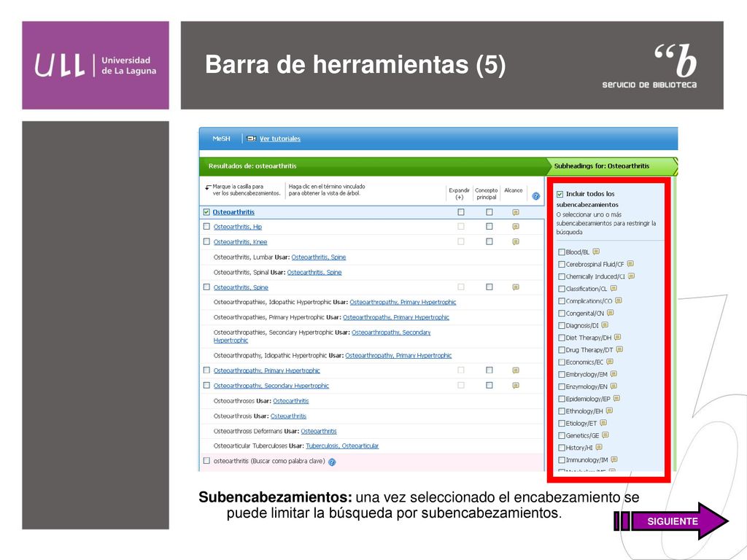The height and width of the screenshot is (560, 747).
Task: Check osteoarthritis keyword search checkbox
Action: coord(206,461)
